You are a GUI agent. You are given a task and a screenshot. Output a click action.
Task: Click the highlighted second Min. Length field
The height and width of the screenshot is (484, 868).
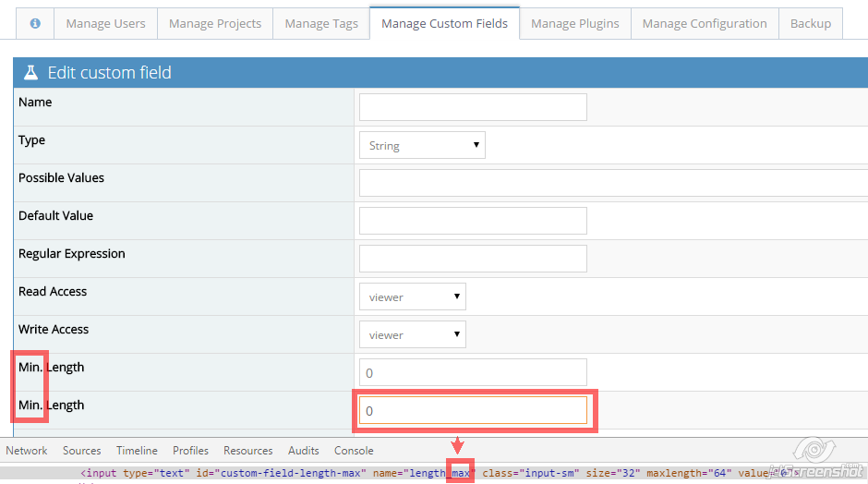coord(473,410)
